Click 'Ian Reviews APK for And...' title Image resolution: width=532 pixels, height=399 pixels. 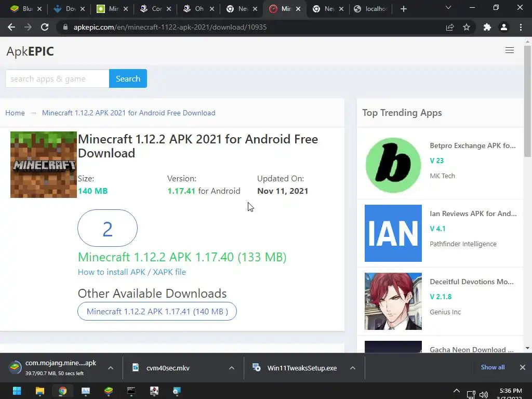click(473, 214)
